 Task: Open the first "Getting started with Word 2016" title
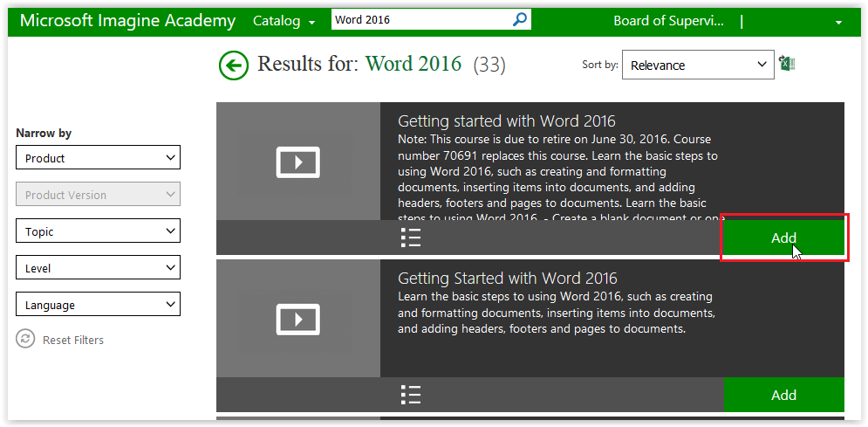pos(507,121)
